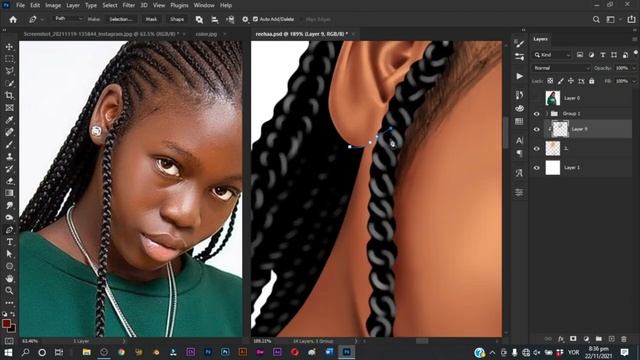The width and height of the screenshot is (640, 360).
Task: Open path operations icon in options bar
Action: [x=199, y=19]
